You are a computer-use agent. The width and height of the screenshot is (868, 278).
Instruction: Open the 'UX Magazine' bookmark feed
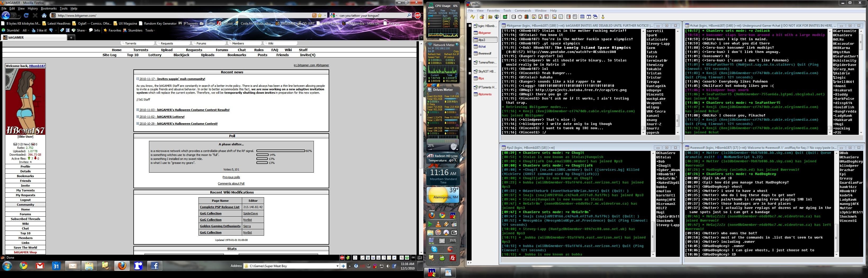[125, 24]
